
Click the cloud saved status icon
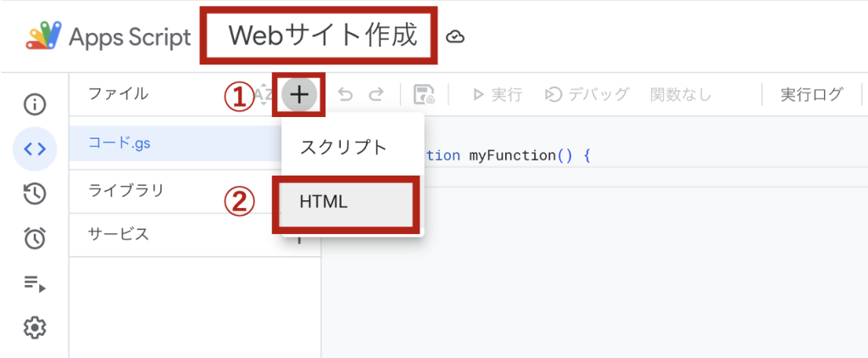click(455, 37)
